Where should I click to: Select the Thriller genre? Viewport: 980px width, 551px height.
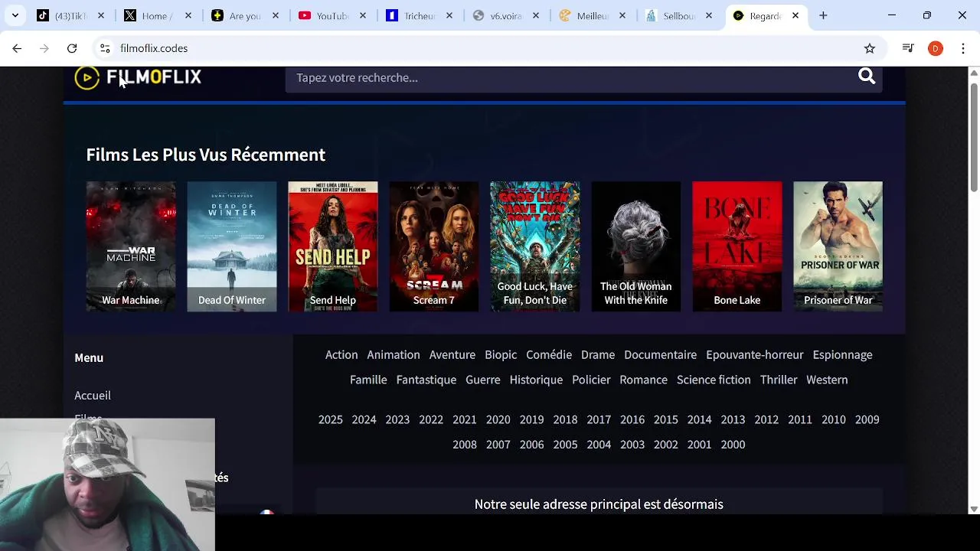(779, 380)
